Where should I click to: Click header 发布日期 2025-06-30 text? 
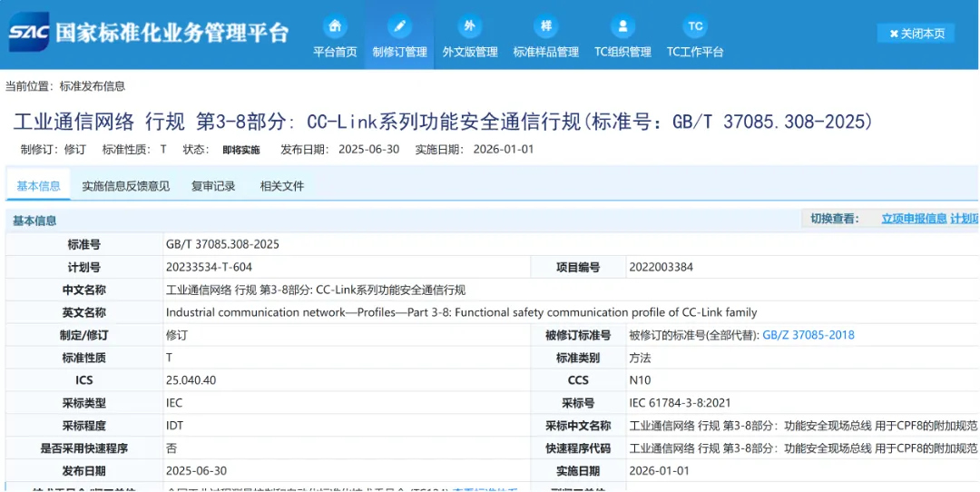coord(340,150)
